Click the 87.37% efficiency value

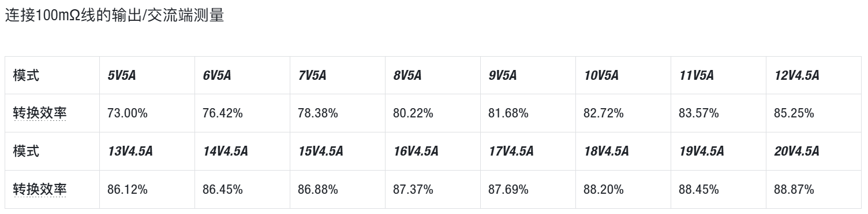pos(413,190)
